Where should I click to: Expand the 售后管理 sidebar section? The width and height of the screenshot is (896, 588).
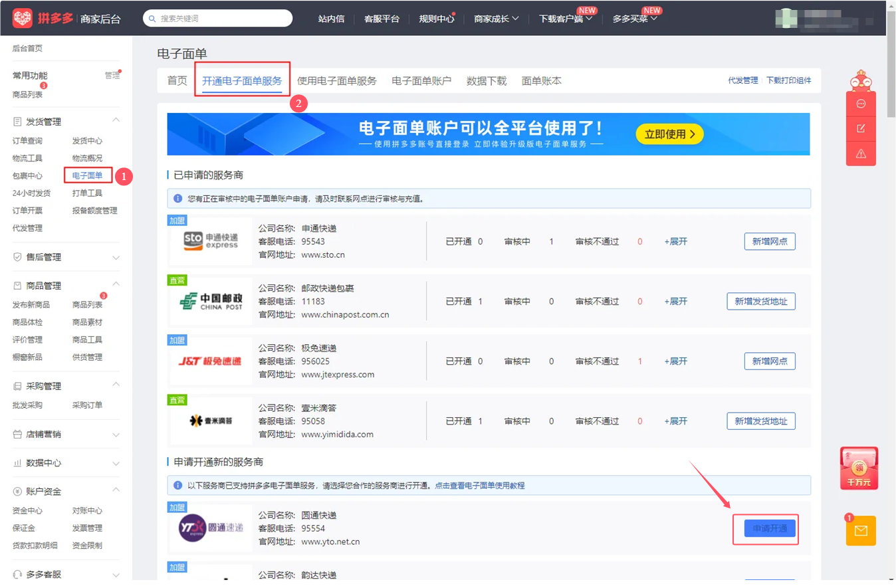(x=116, y=257)
